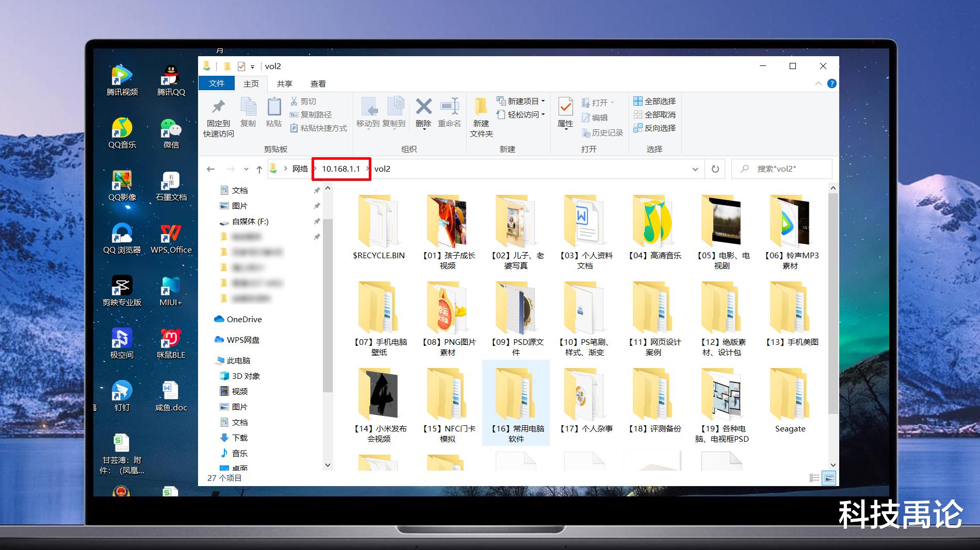Open 剪映专业版 desktop icon
The width and height of the screenshot is (980, 550).
[122, 291]
